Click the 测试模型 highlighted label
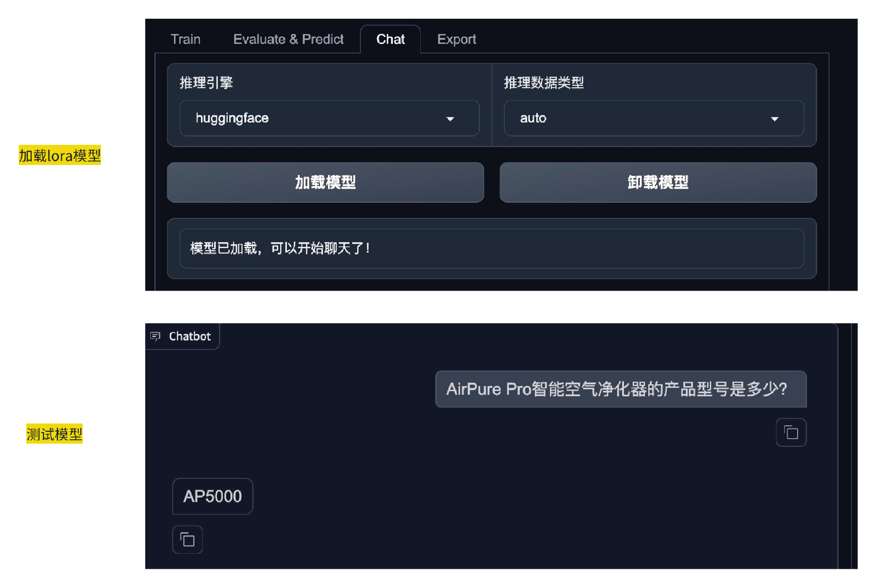This screenshot has height=588, width=877. click(x=54, y=434)
